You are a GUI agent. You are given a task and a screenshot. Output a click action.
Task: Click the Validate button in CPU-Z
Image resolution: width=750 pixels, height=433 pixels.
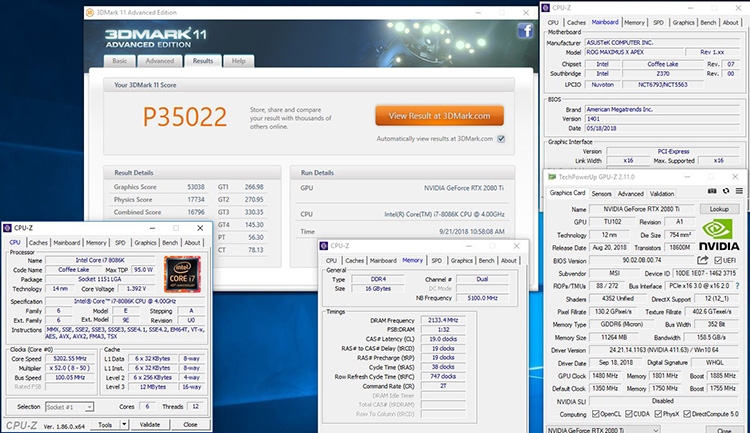[x=149, y=424]
